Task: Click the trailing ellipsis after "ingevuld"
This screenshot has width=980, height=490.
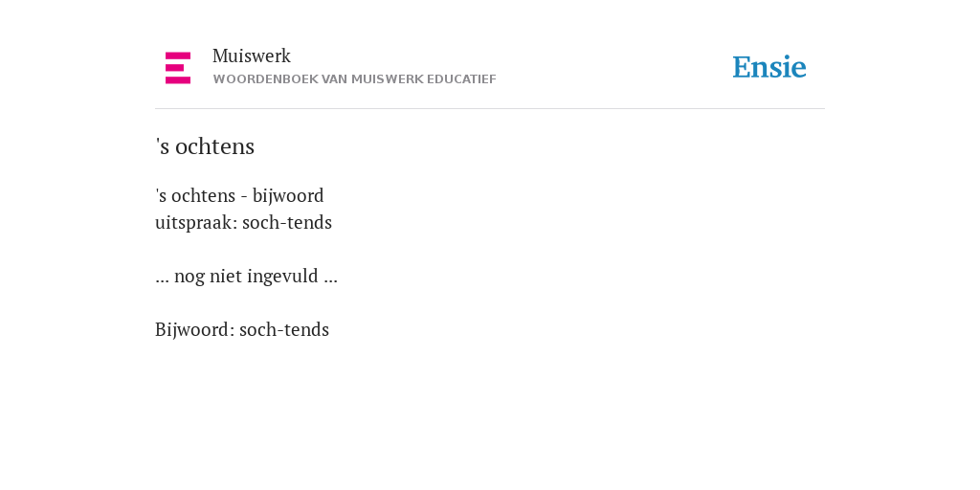Action: 331,280
